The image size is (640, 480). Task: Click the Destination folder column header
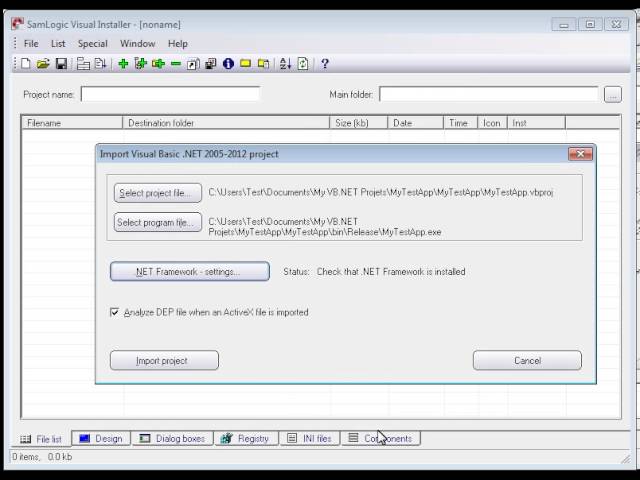[x=226, y=123]
